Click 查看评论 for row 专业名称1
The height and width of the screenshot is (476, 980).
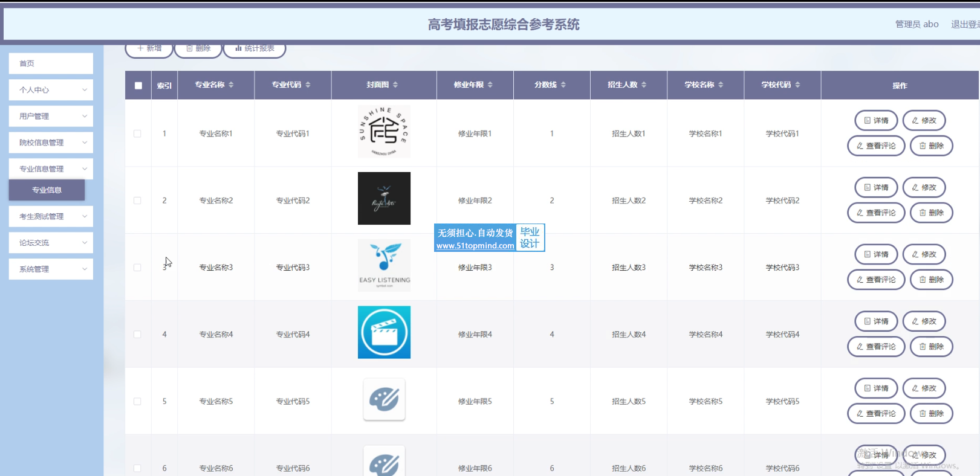(876, 146)
